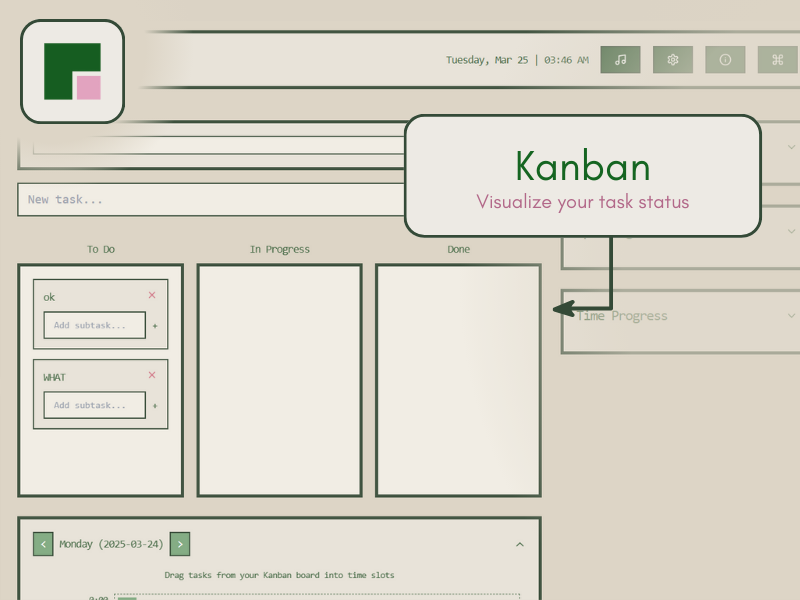Open the command shortcuts icon

(778, 60)
